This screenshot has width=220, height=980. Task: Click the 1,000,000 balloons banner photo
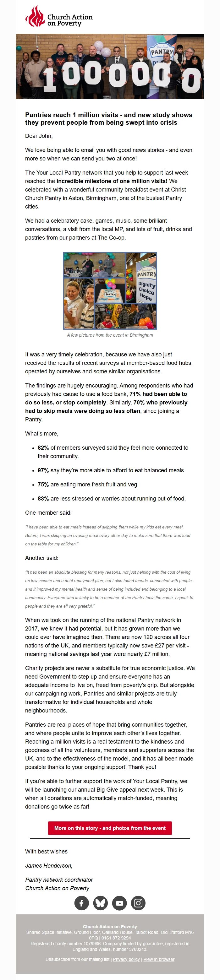(110, 67)
